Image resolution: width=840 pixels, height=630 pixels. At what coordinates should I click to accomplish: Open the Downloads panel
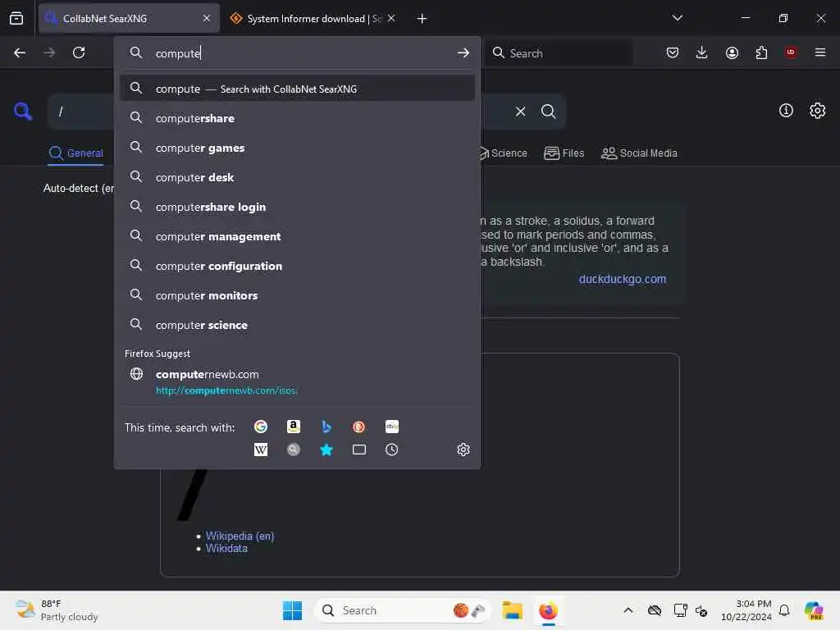pos(702,52)
